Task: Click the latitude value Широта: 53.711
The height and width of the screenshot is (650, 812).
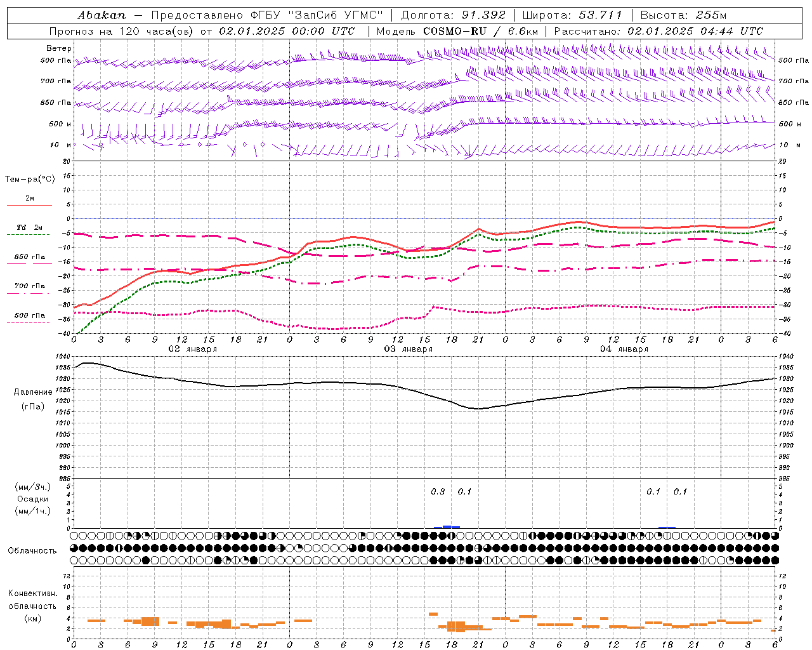Action: pyautogui.click(x=573, y=15)
